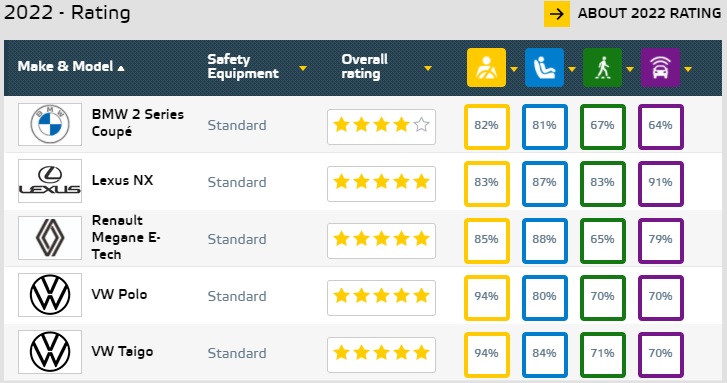Click the yellow Adult Occupant category icon

(x=486, y=68)
